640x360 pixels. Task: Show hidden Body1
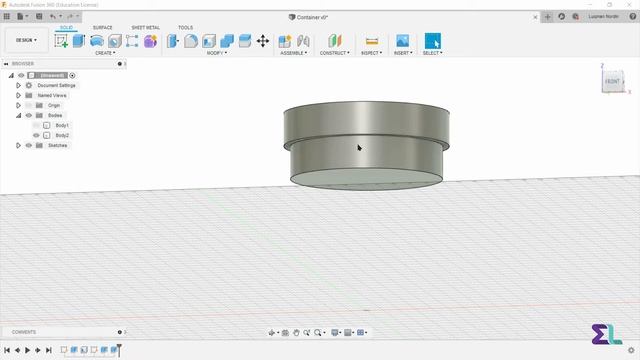click(36, 125)
